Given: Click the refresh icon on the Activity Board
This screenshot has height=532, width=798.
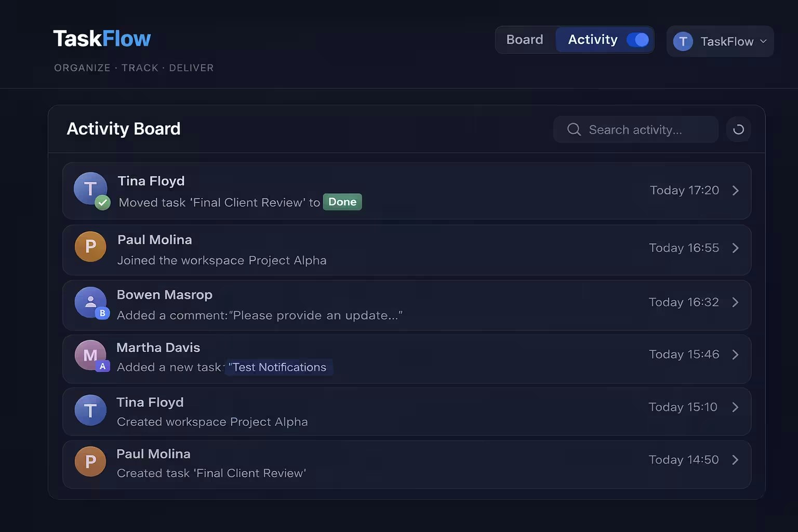Looking at the screenshot, I should (738, 129).
